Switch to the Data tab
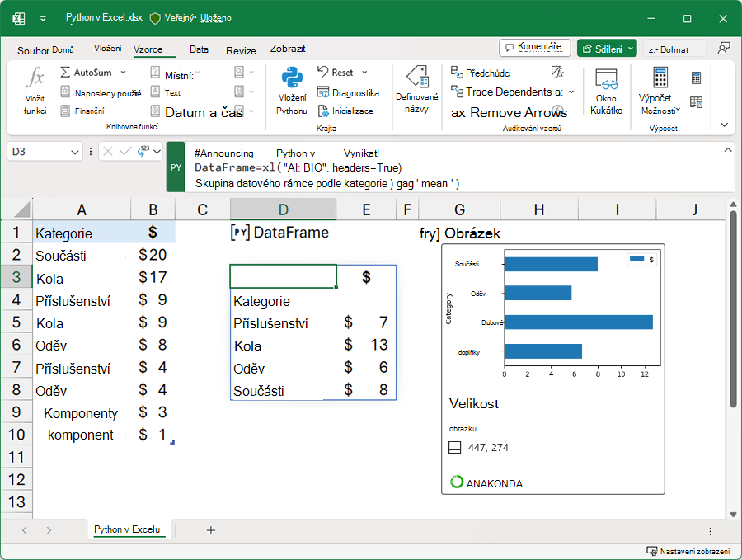This screenshot has width=742, height=560. pos(199,49)
